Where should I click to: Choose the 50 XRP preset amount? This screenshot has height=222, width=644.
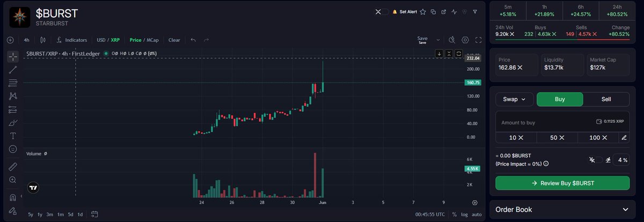[x=557, y=138]
